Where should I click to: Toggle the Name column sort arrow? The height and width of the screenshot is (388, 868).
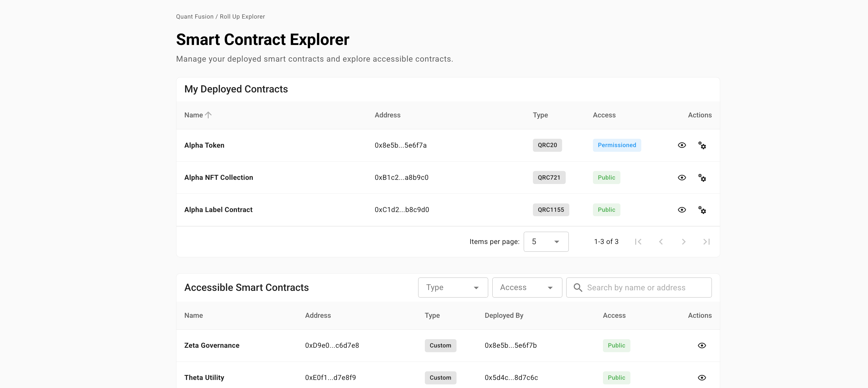(x=208, y=115)
